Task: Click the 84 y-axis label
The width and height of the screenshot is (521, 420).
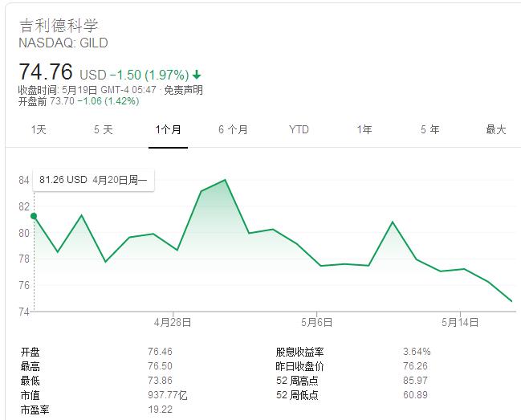Action: pos(24,180)
